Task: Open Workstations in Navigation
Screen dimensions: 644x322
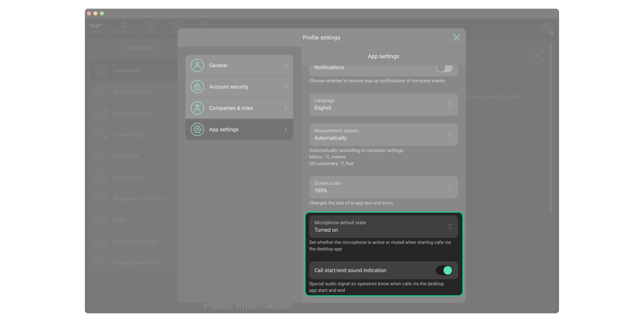Action: pyautogui.click(x=134, y=177)
